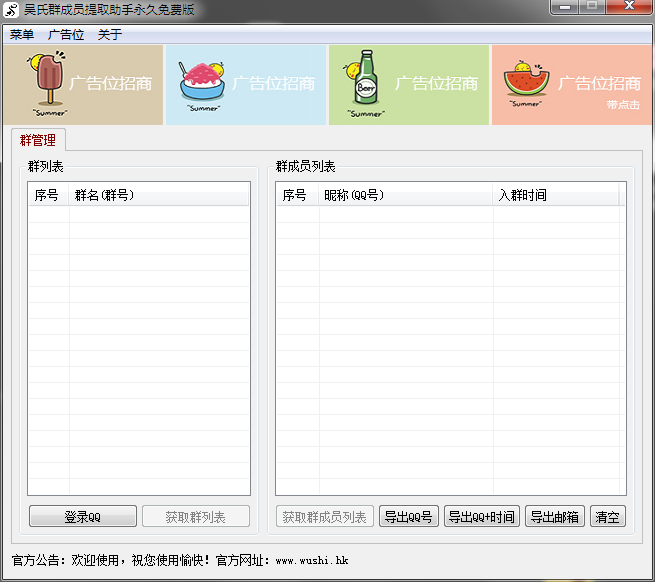Open the 关于 menu

pyautogui.click(x=110, y=34)
